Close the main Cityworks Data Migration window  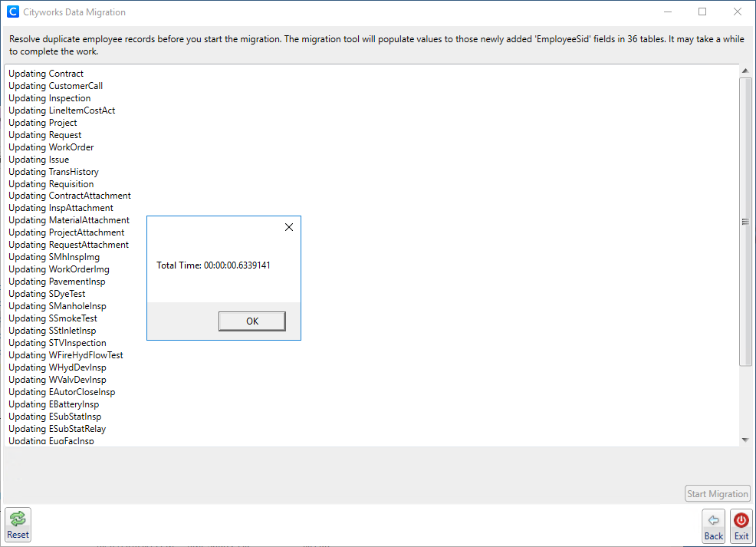pos(737,12)
